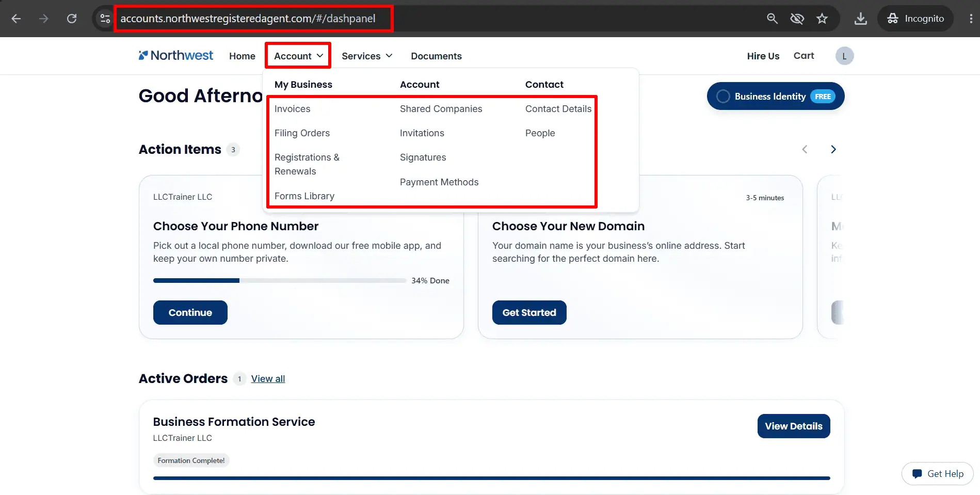980x495 pixels.
Task: Click the Formation Complete! status badge
Action: click(x=191, y=460)
